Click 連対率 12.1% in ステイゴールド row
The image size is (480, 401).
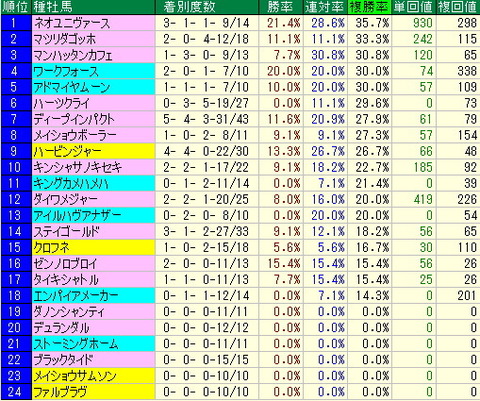[x=328, y=231]
